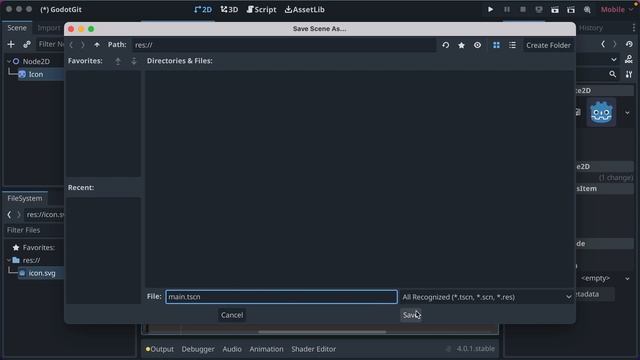Open the Output bottom panel
The width and height of the screenshot is (640, 360).
tap(160, 349)
